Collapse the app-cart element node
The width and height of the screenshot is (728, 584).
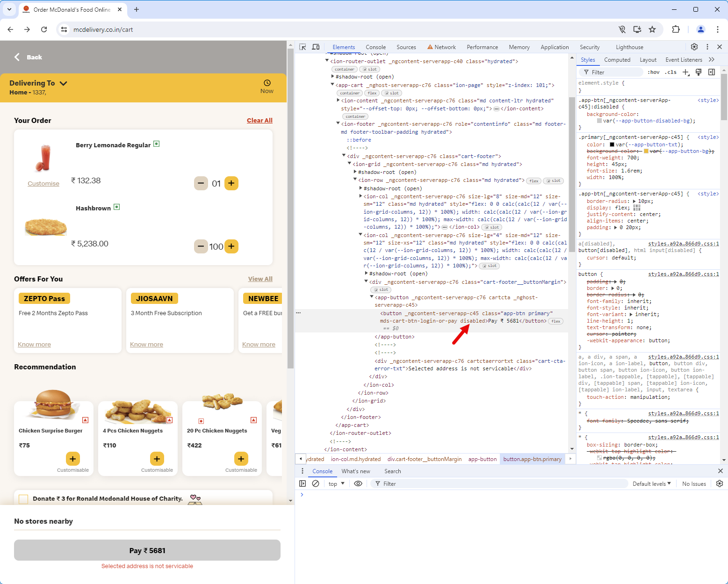click(332, 85)
